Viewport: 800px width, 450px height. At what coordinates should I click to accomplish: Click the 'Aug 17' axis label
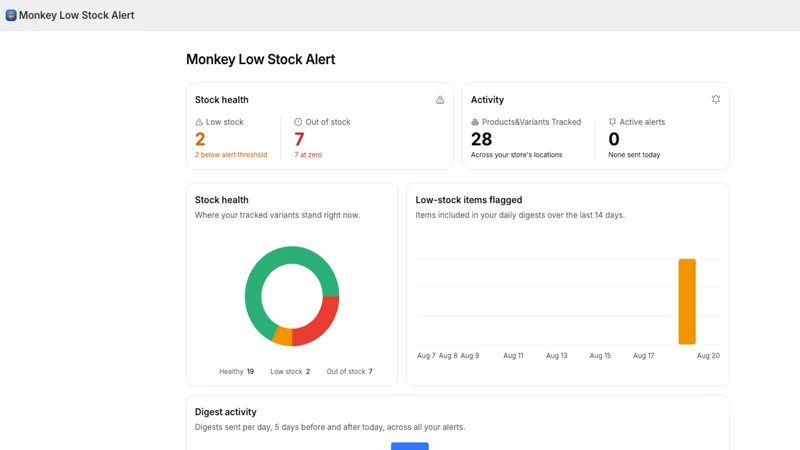click(643, 356)
